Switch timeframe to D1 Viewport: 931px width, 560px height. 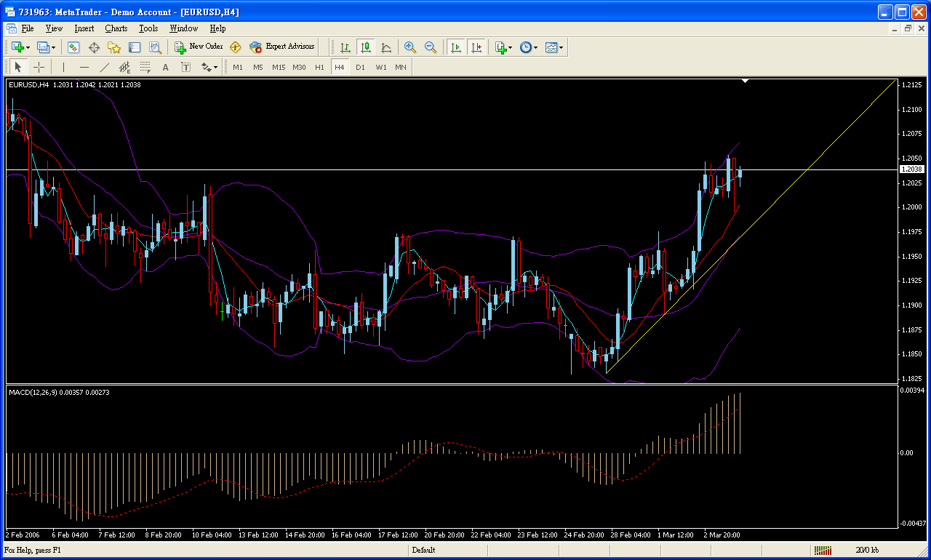point(360,67)
